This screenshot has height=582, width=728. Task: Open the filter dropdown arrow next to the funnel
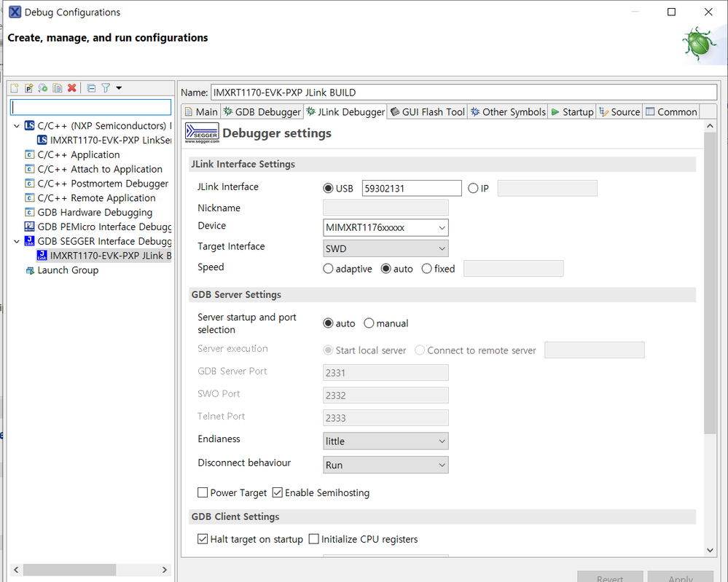point(119,87)
